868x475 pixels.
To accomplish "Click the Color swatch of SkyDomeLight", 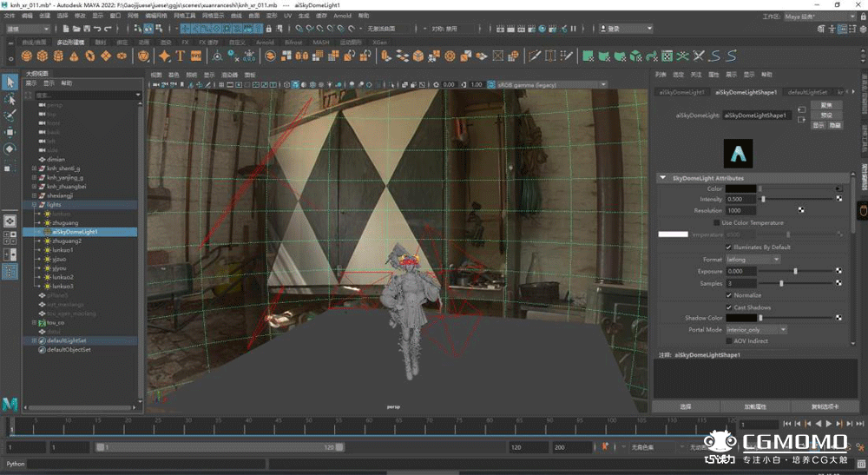I will tap(740, 188).
